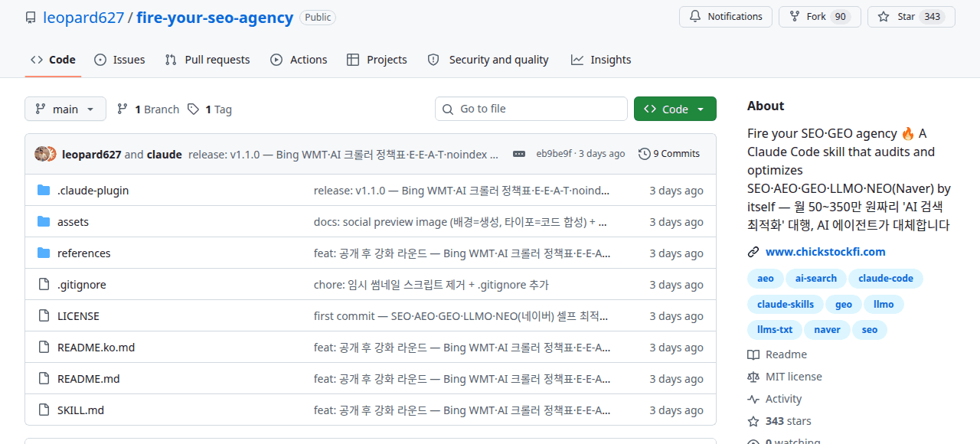The width and height of the screenshot is (980, 444).
Task: Click the Go to file search field
Action: (531, 109)
